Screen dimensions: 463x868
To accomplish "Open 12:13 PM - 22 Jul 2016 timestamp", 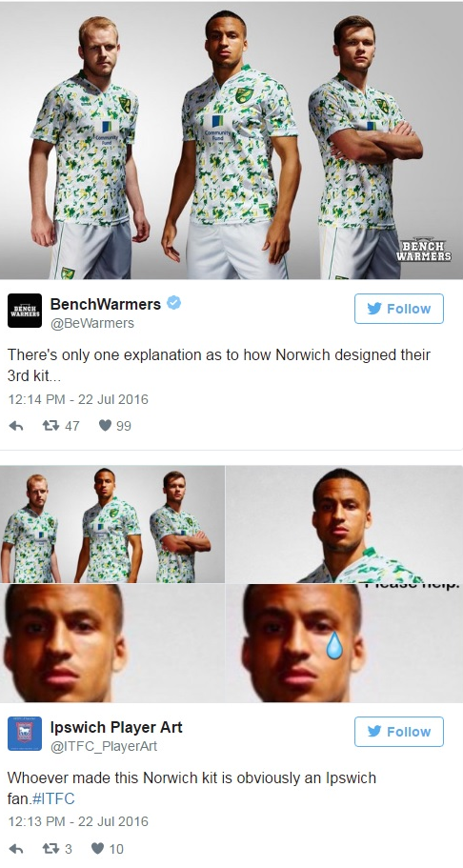I will tap(78, 821).
